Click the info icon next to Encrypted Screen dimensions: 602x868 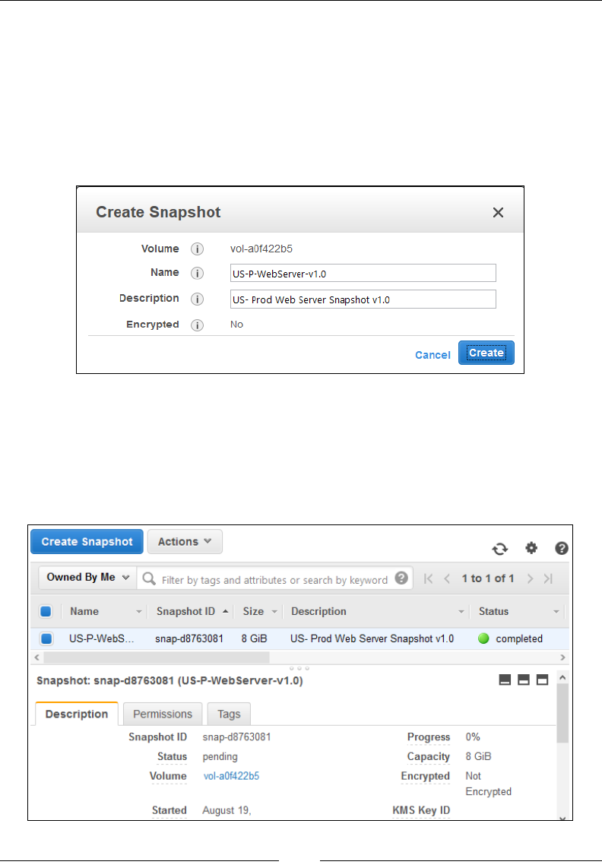click(x=197, y=325)
